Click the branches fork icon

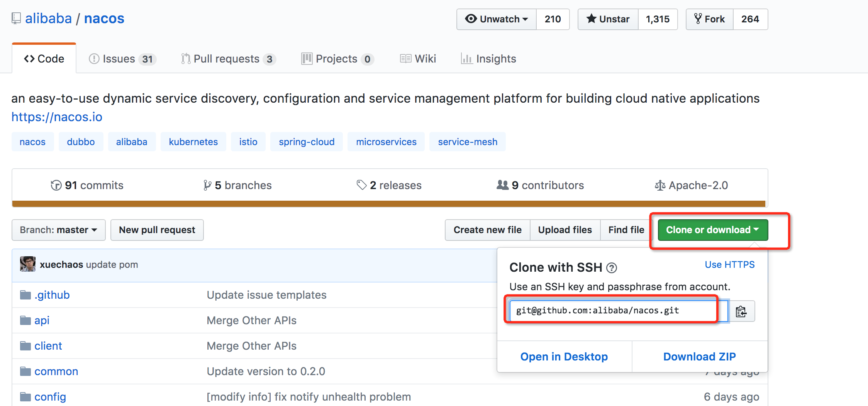[207, 185]
